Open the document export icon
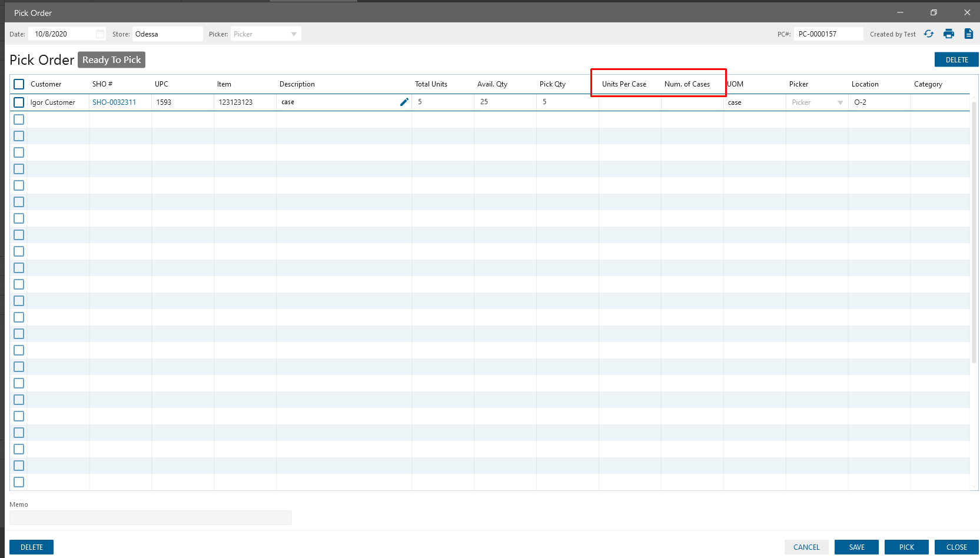980x558 pixels. (x=969, y=34)
